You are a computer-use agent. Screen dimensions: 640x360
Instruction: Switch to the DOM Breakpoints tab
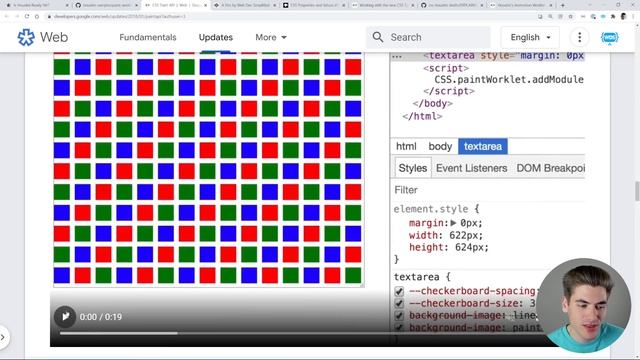pyautogui.click(x=551, y=168)
